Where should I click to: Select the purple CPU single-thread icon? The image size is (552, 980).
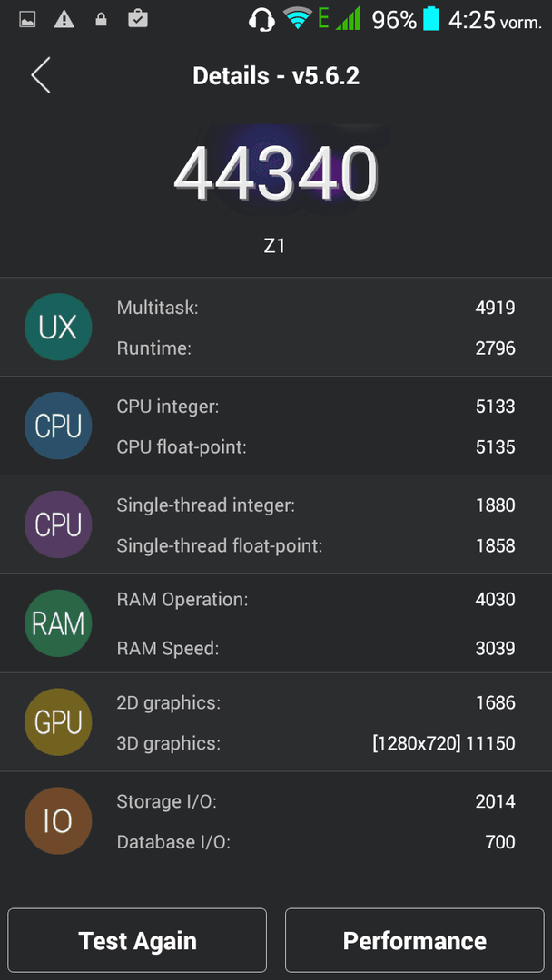58,524
